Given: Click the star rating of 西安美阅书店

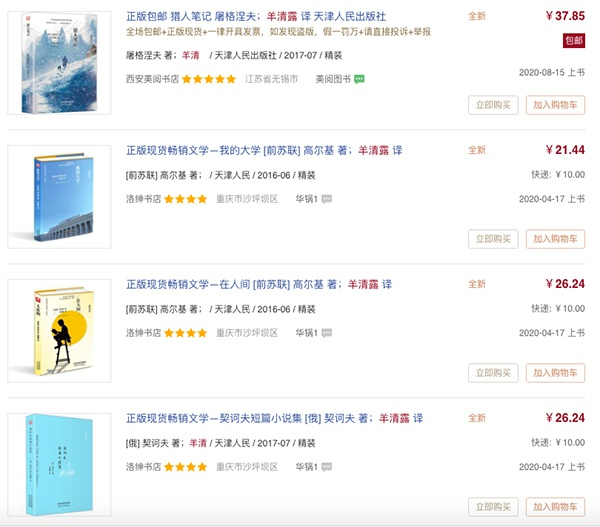Looking at the screenshot, I should click(209, 79).
